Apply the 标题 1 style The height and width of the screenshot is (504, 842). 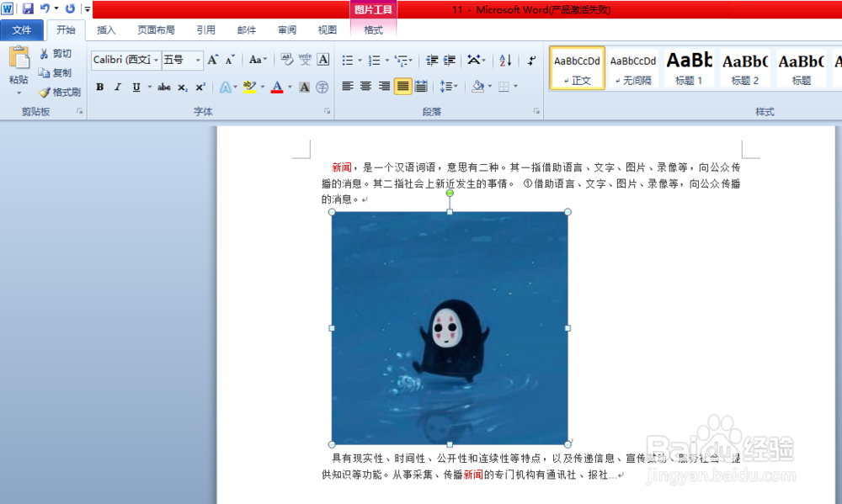click(x=689, y=67)
